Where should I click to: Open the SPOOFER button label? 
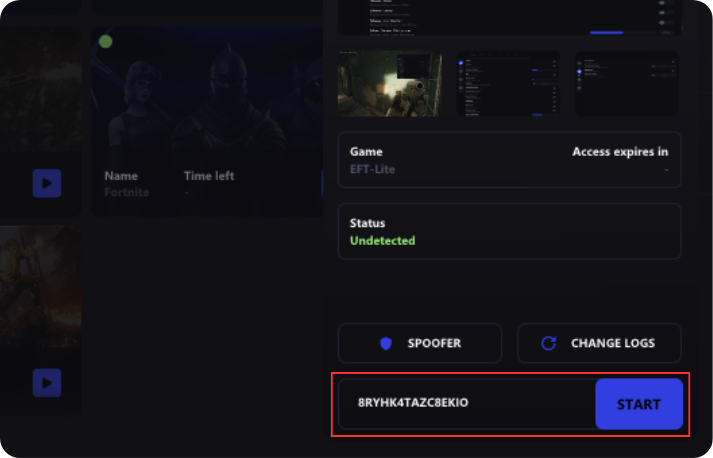[x=434, y=343]
